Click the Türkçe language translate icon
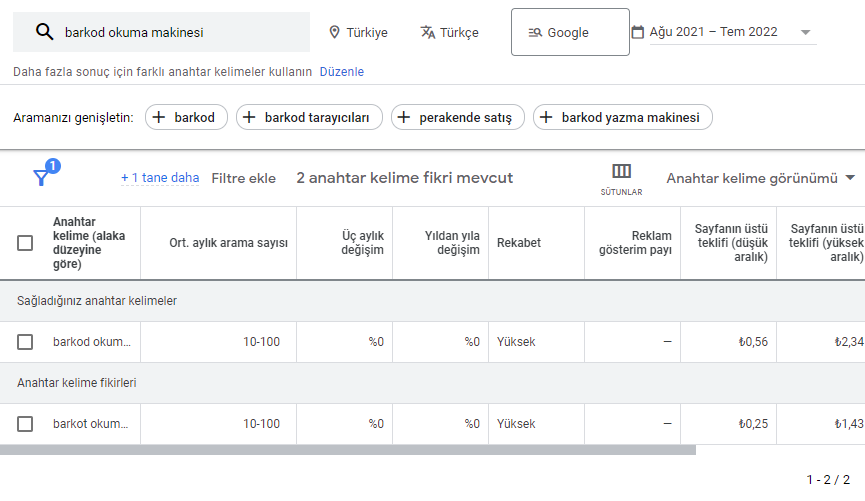Viewport: 865px width, 501px height. tap(428, 32)
